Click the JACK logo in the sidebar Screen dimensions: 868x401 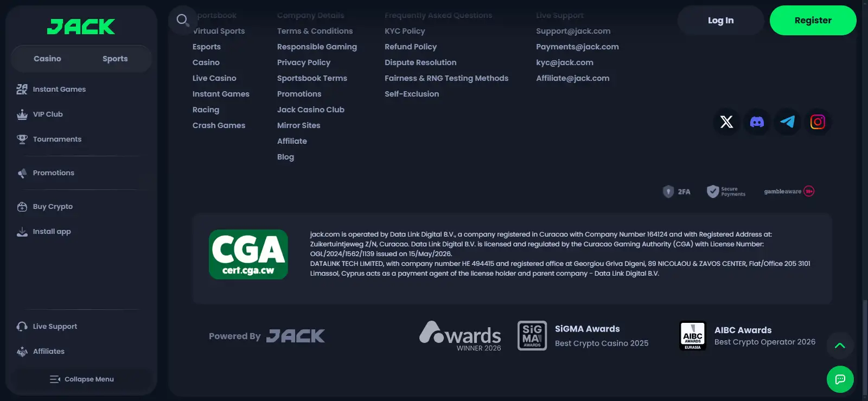81,27
